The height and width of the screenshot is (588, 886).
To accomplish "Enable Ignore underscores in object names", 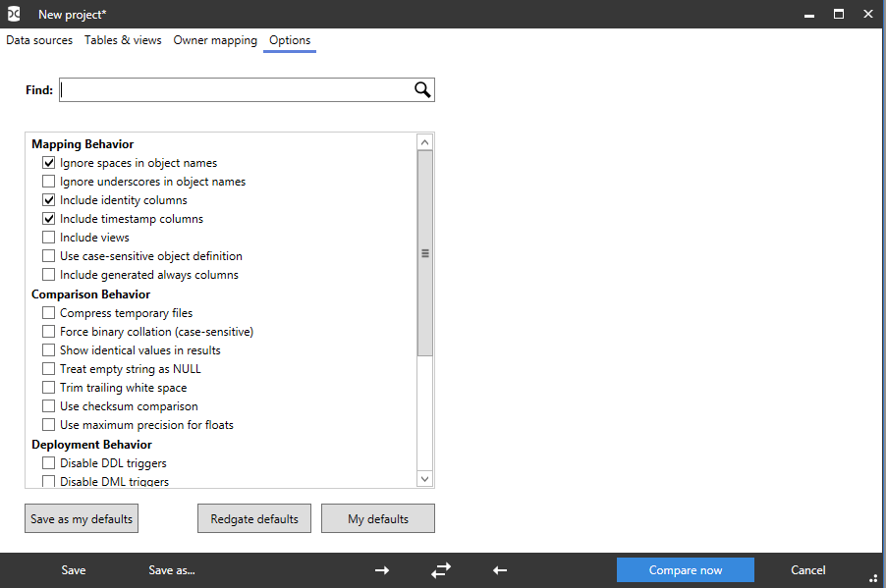I will point(48,182).
